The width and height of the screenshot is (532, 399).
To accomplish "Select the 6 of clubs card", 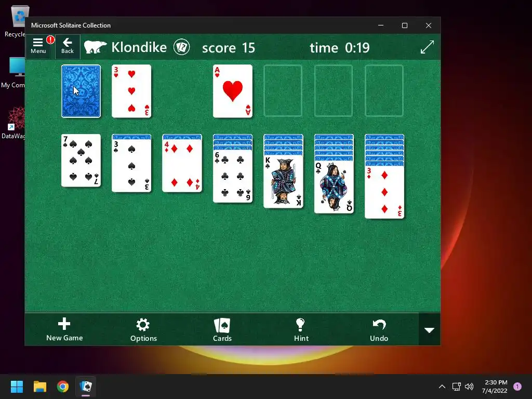I will 233,176.
